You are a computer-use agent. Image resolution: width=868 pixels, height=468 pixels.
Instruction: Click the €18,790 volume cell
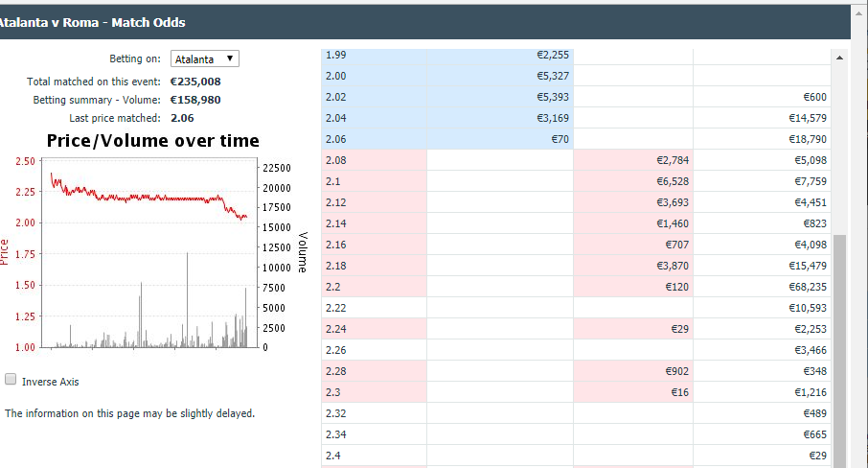pos(763,139)
